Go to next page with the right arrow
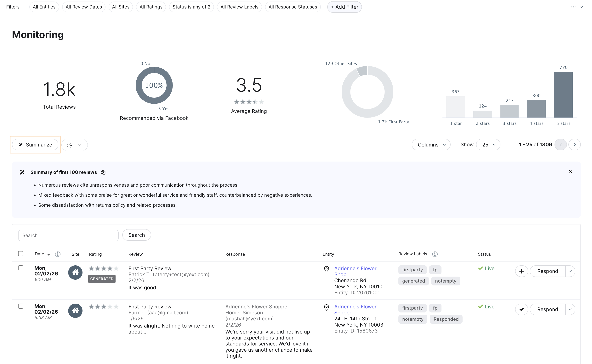 point(574,144)
